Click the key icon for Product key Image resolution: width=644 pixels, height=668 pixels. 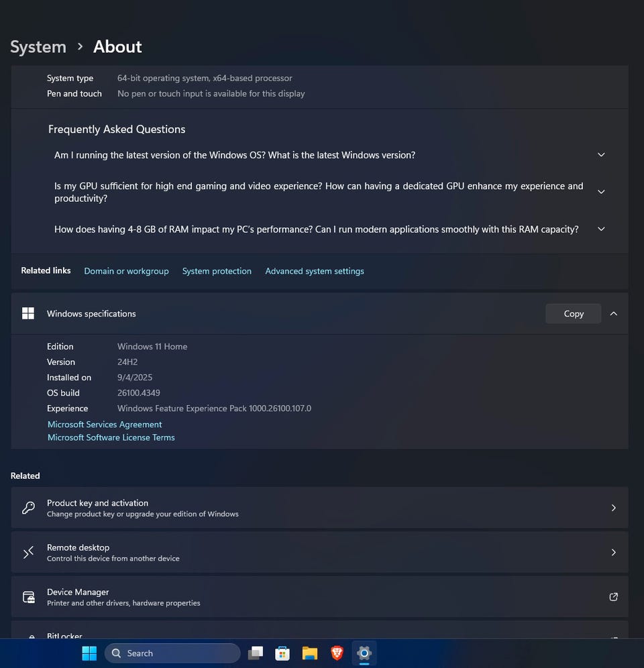[x=29, y=508]
